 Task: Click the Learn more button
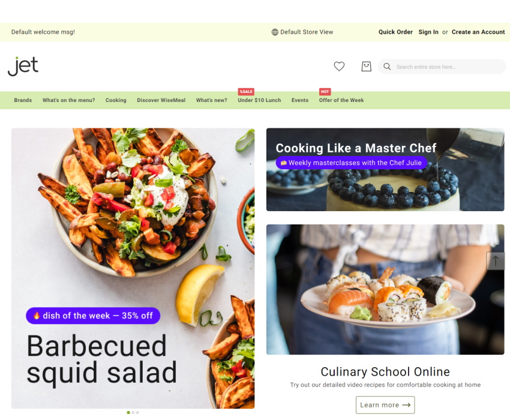tap(385, 405)
